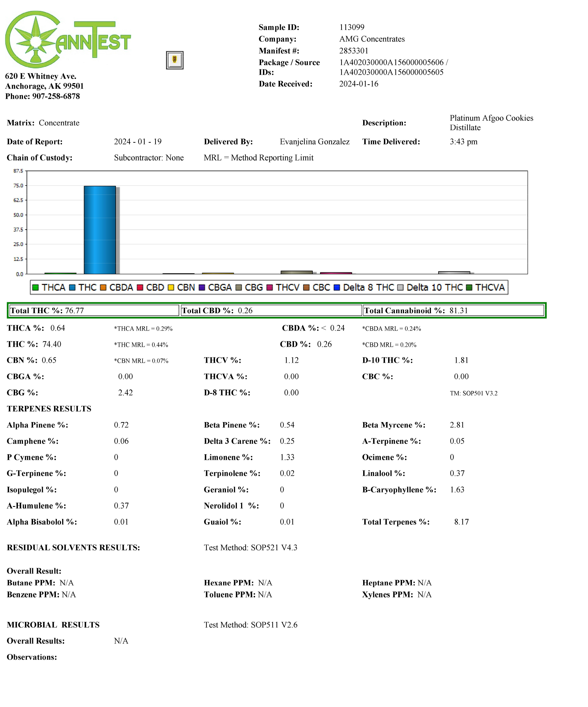Click the small yellow icon button beside logo

tap(174, 60)
